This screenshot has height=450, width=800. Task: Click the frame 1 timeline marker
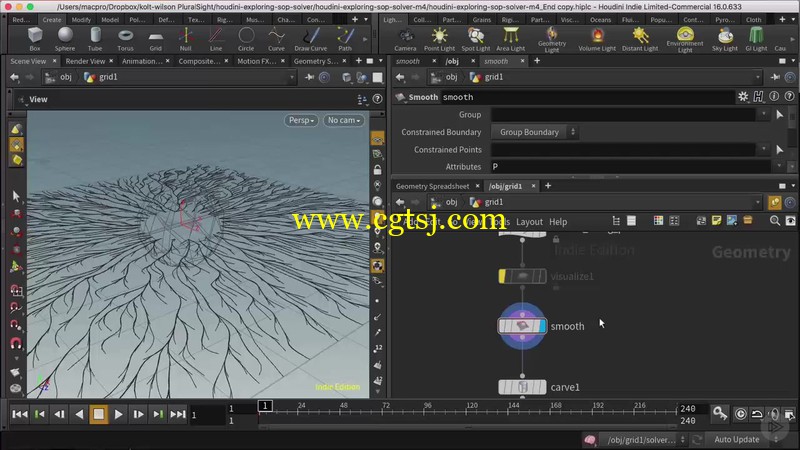(265, 406)
